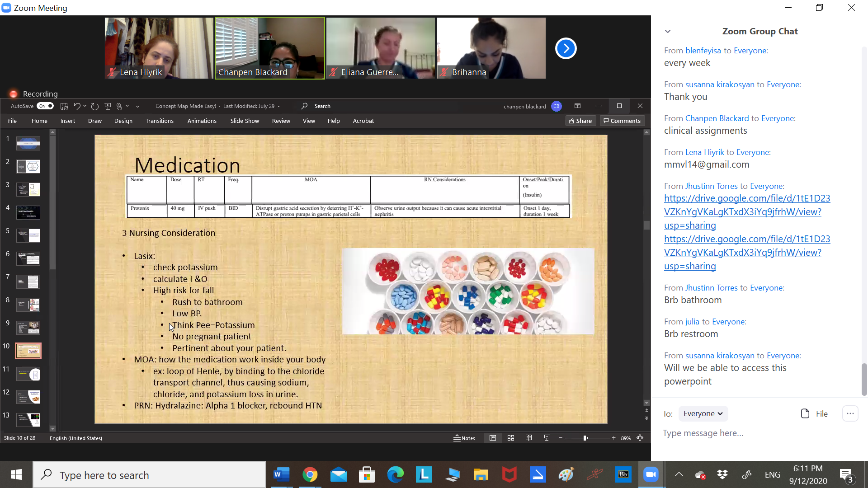Open Microsoft Edge from the taskbar

[x=395, y=474]
